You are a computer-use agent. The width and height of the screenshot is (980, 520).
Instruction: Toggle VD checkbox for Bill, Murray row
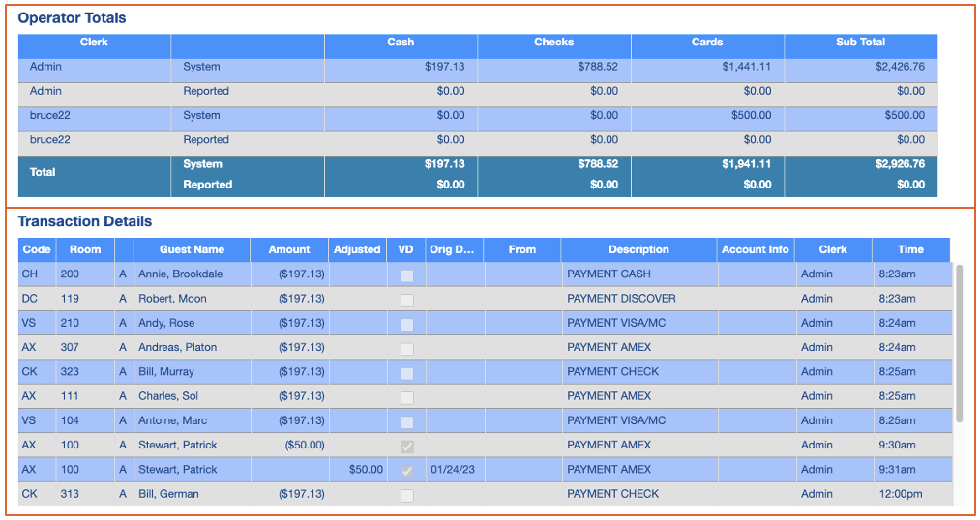tap(407, 372)
